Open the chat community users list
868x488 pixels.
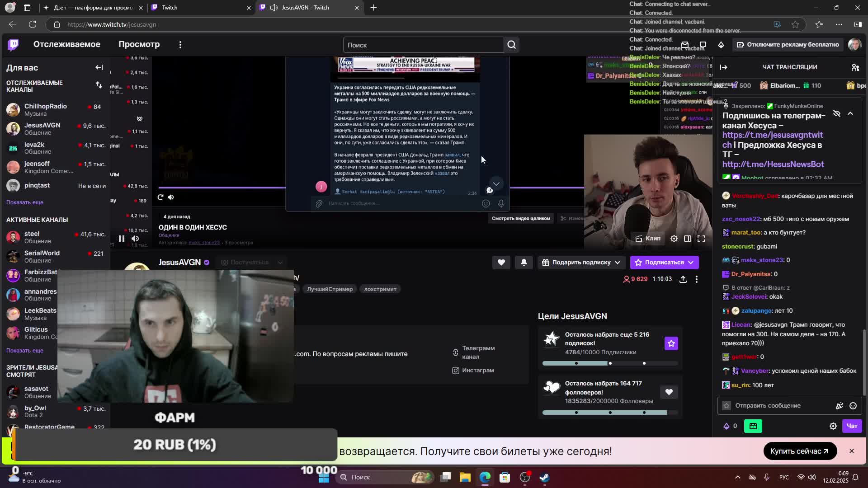pos(855,67)
